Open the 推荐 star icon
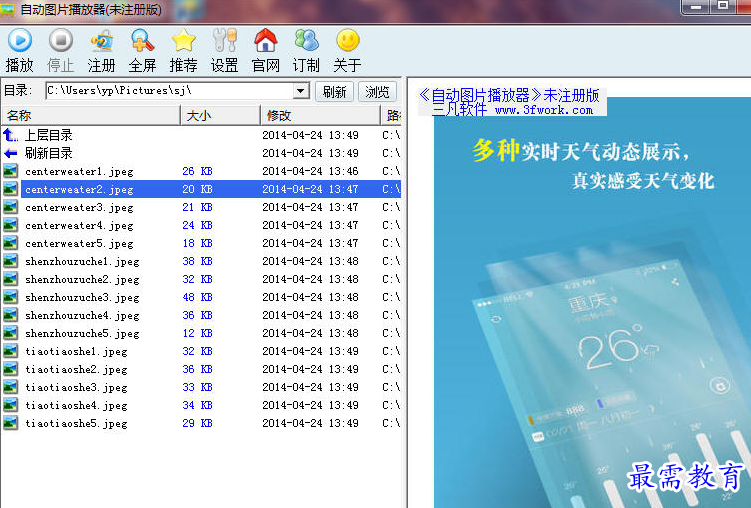751x508 pixels. (183, 41)
